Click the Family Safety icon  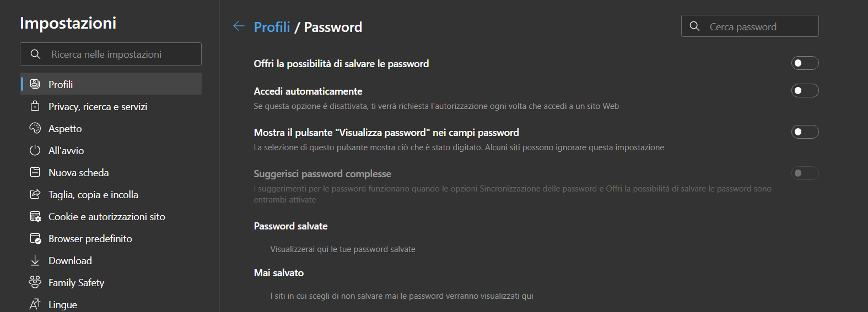[x=35, y=282]
